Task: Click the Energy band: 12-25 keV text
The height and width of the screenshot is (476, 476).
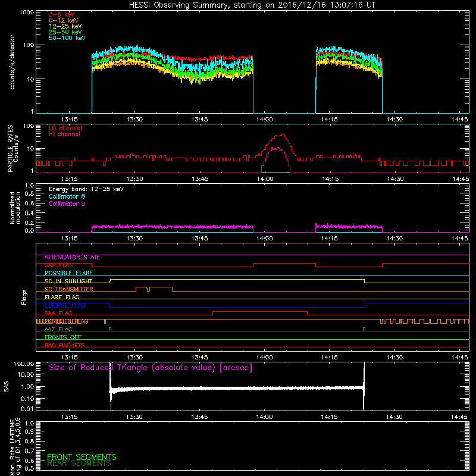Action: pyautogui.click(x=86, y=189)
